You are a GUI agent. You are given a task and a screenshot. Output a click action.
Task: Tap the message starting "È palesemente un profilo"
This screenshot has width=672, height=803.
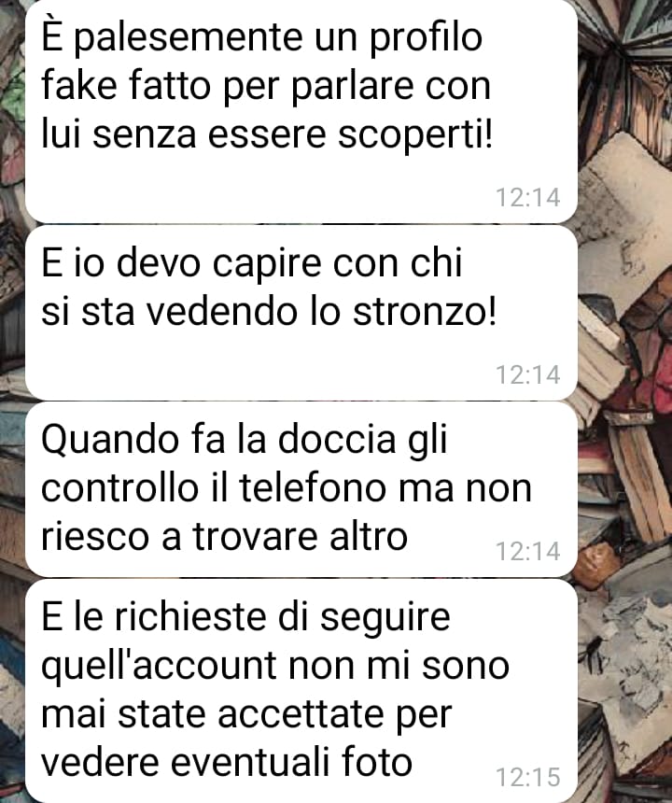coord(301,111)
